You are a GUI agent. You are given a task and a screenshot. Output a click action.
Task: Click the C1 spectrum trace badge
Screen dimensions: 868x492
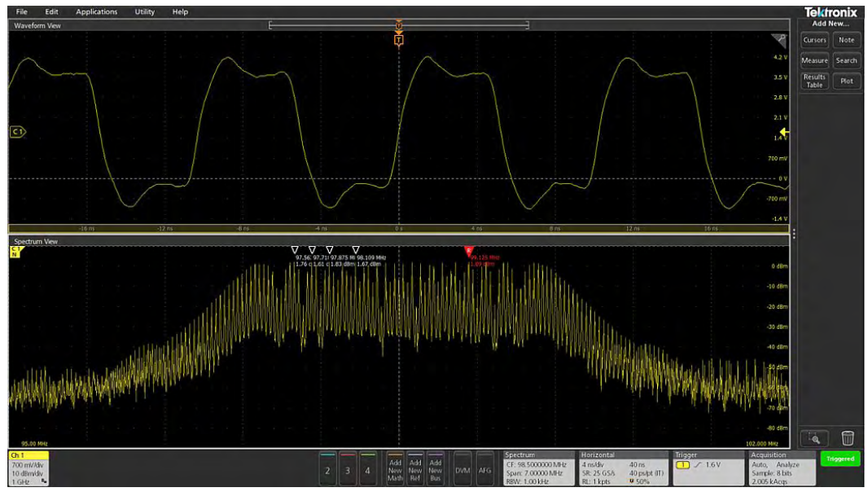(15, 252)
